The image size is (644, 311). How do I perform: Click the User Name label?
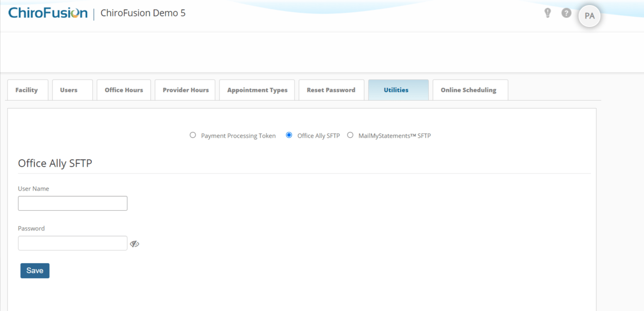(33, 189)
